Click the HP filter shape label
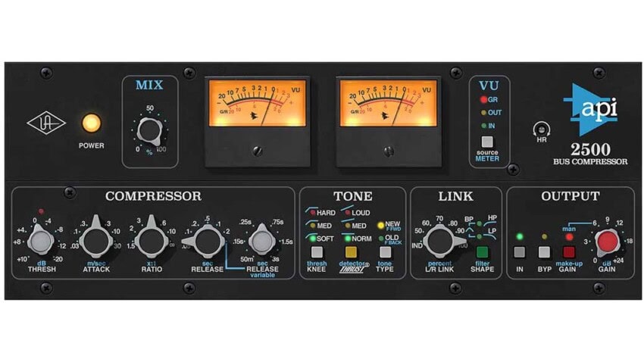This screenshot has height=362, width=644. 492,218
